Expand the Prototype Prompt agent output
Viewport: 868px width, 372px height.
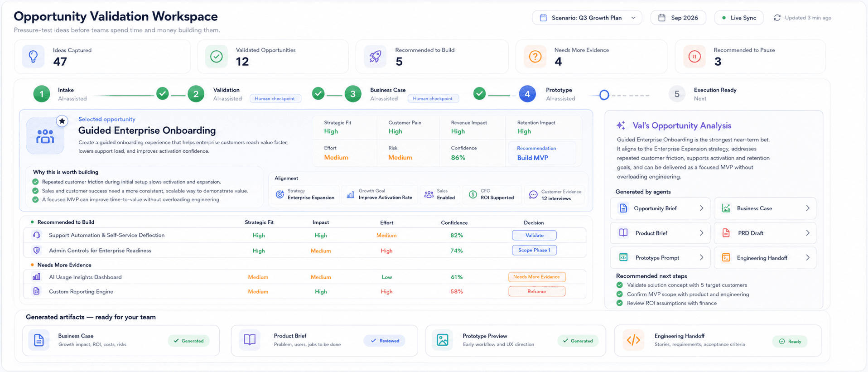(660, 258)
